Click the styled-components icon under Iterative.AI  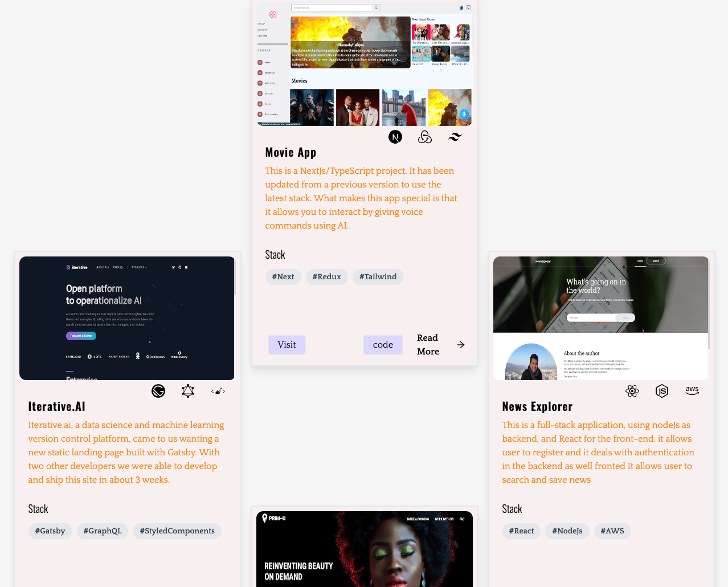tap(218, 391)
